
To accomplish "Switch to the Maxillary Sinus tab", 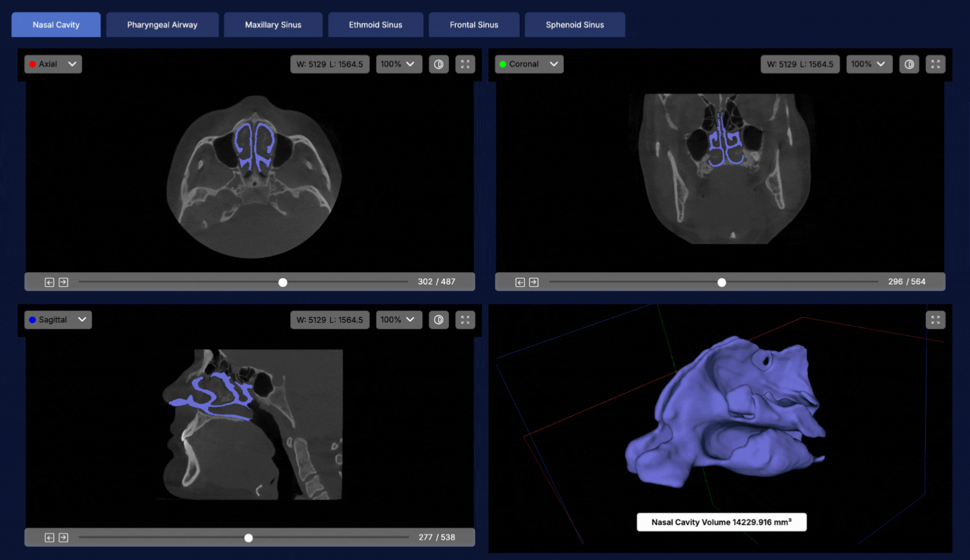I will pyautogui.click(x=273, y=25).
